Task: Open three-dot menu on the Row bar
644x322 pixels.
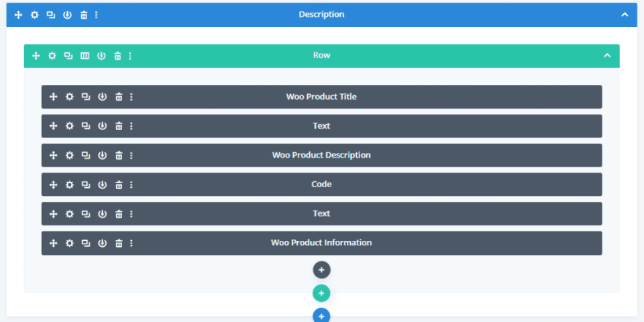Action: 130,56
